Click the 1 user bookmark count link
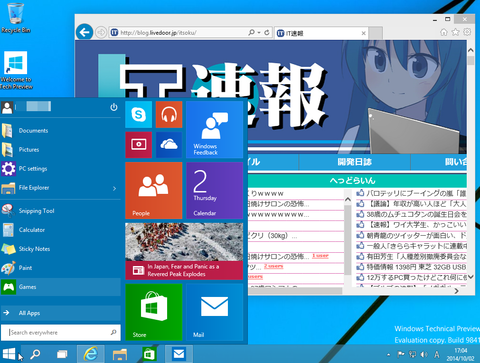This screenshot has width=480, height=363. 320,256
